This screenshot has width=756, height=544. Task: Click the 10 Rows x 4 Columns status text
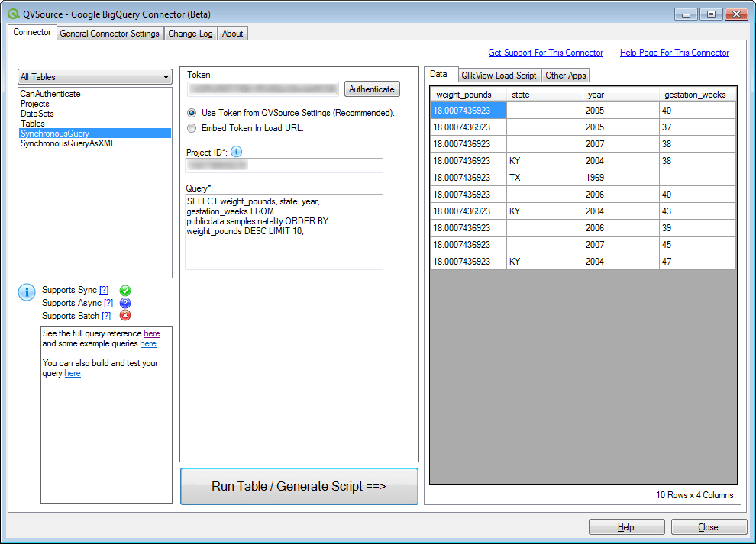[695, 495]
